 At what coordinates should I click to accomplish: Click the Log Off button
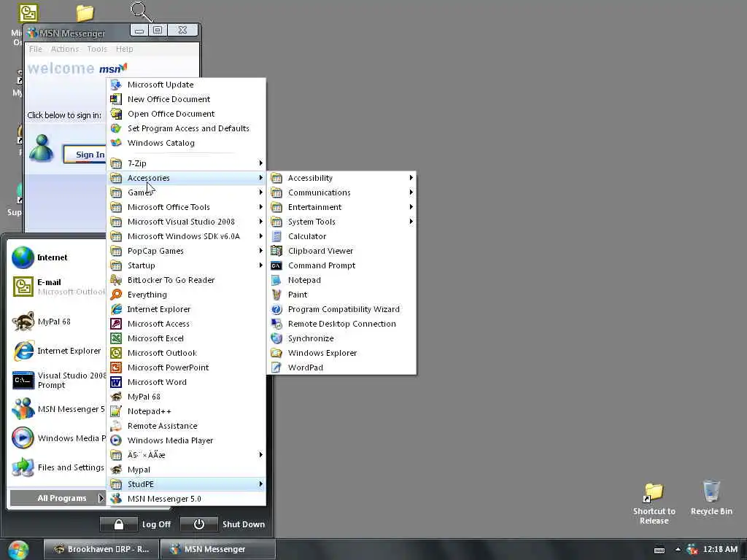coord(135,524)
